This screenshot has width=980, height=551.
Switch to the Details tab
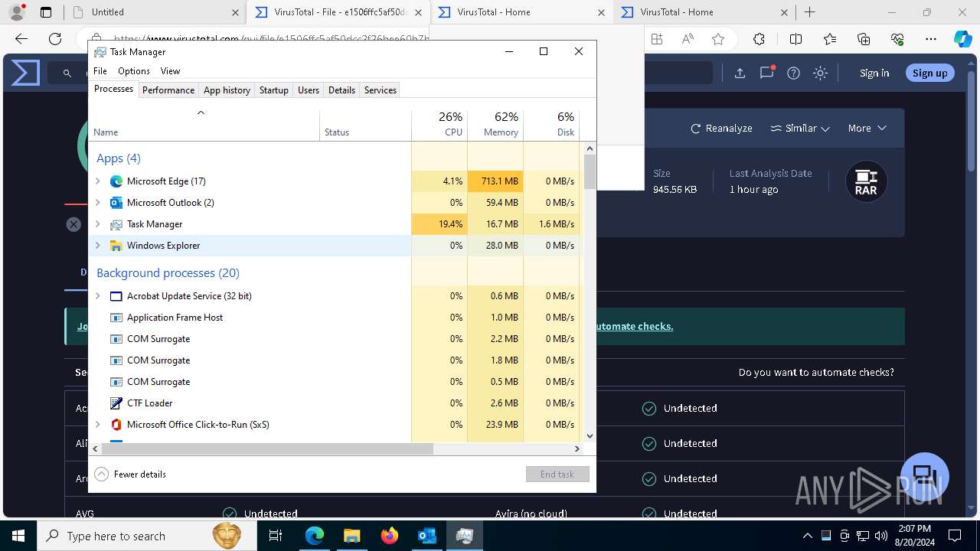(x=341, y=90)
